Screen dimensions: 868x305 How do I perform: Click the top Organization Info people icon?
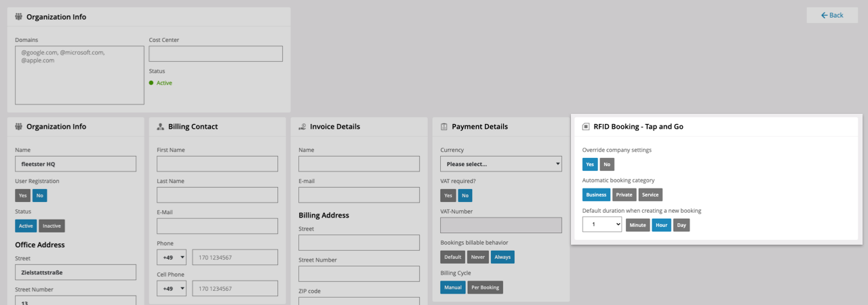tap(19, 17)
